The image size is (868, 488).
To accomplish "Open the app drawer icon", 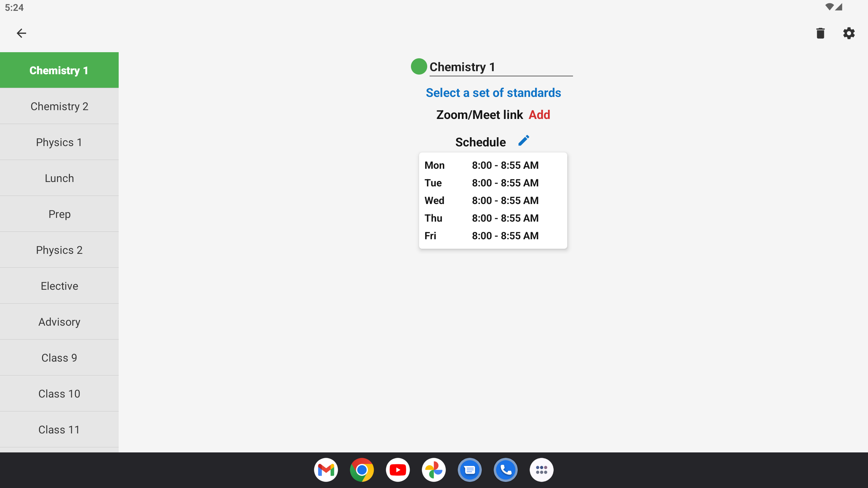I will [541, 470].
